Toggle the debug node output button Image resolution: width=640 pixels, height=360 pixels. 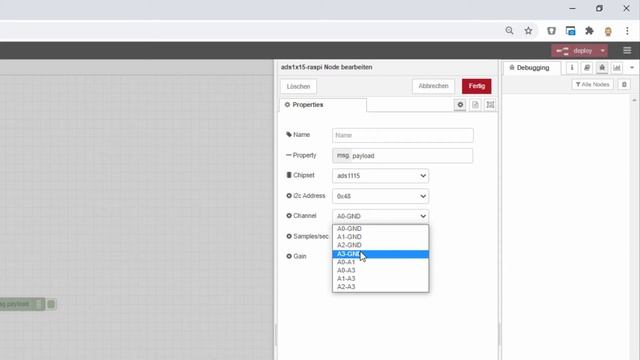(x=51, y=304)
